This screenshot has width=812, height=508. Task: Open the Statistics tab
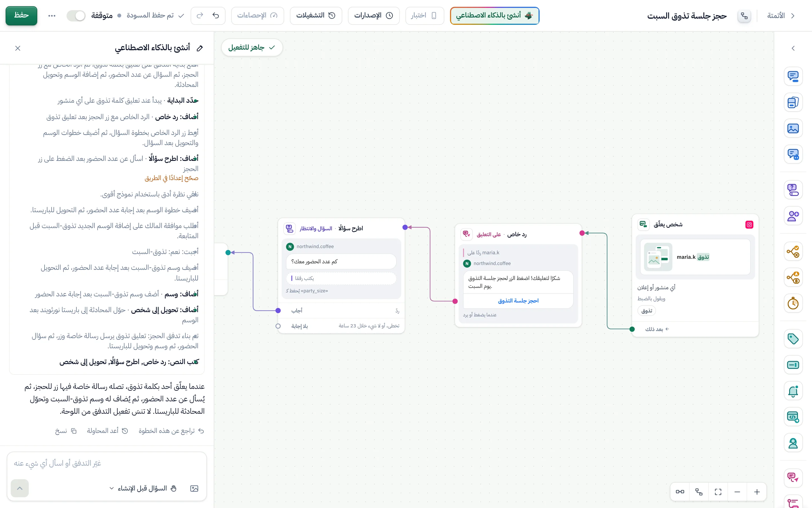(x=257, y=16)
